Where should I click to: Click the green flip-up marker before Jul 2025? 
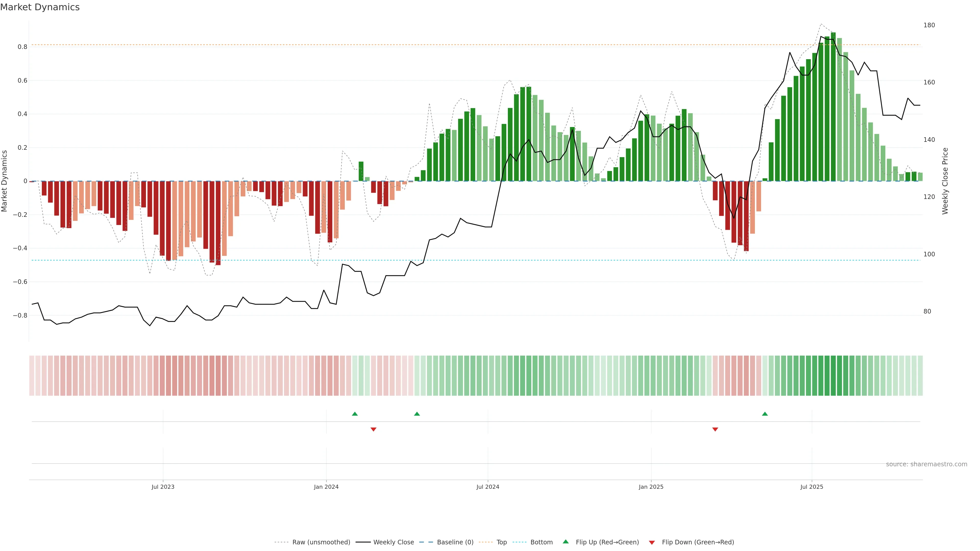[765, 414]
